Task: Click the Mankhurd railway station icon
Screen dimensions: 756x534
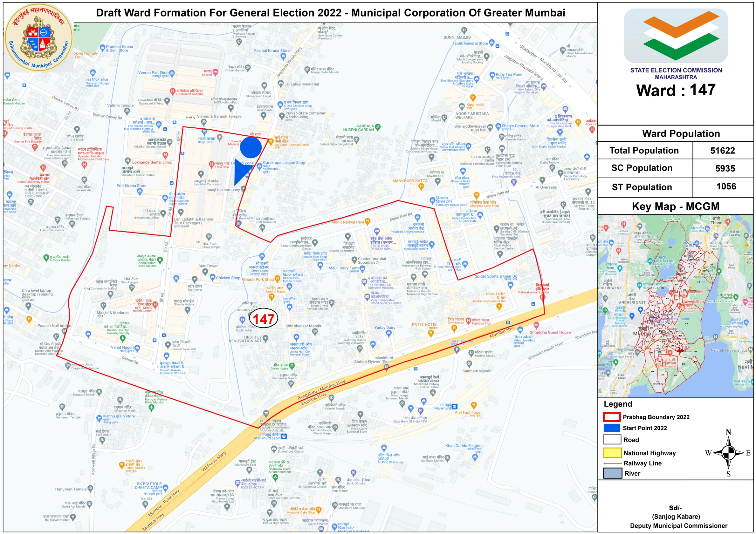Action: pos(454,407)
